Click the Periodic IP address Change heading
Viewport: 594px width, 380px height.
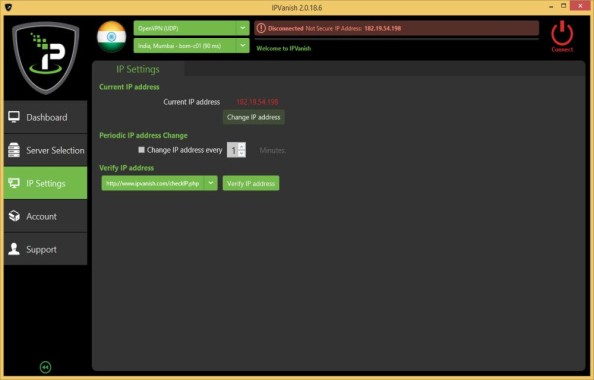coord(143,135)
